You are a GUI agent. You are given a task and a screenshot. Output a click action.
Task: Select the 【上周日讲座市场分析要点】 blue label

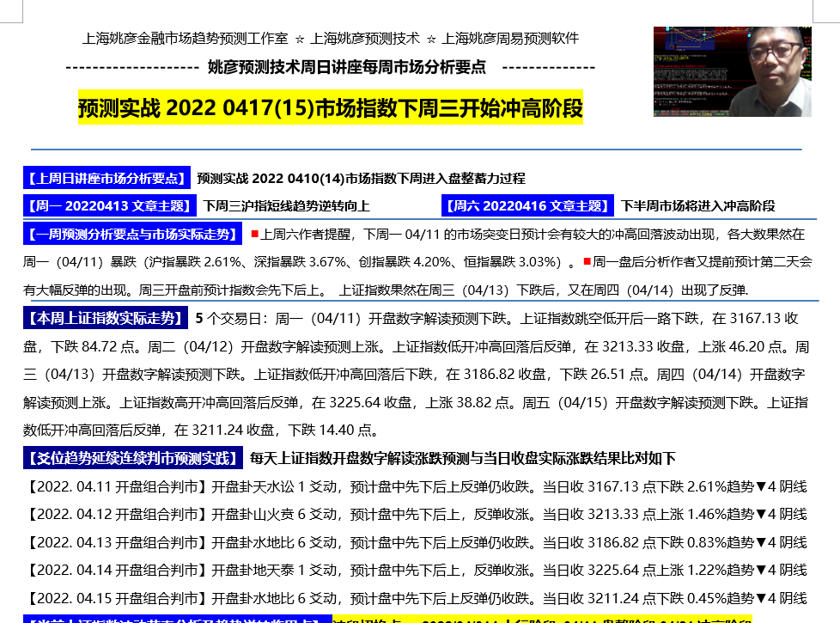point(107,179)
